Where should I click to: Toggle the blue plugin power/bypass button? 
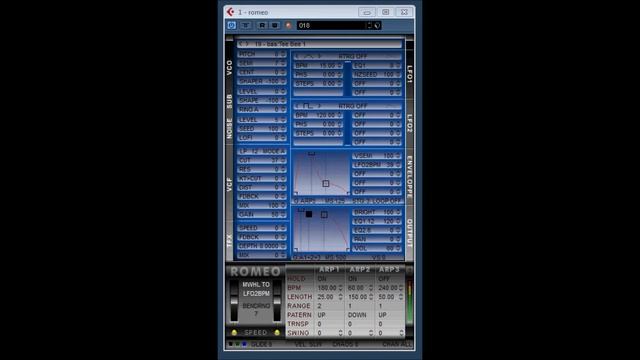[x=231, y=25]
